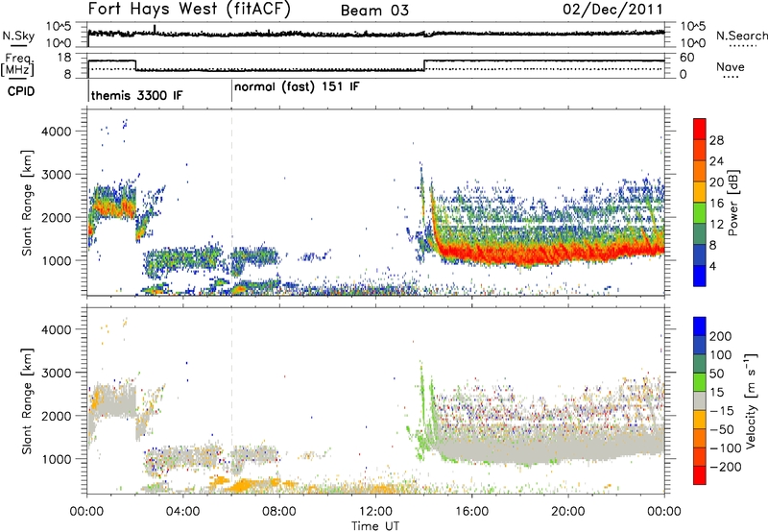Click the 'Beam 03' label
Image resolution: width=768 pixels, height=532 pixels.
pyautogui.click(x=374, y=11)
